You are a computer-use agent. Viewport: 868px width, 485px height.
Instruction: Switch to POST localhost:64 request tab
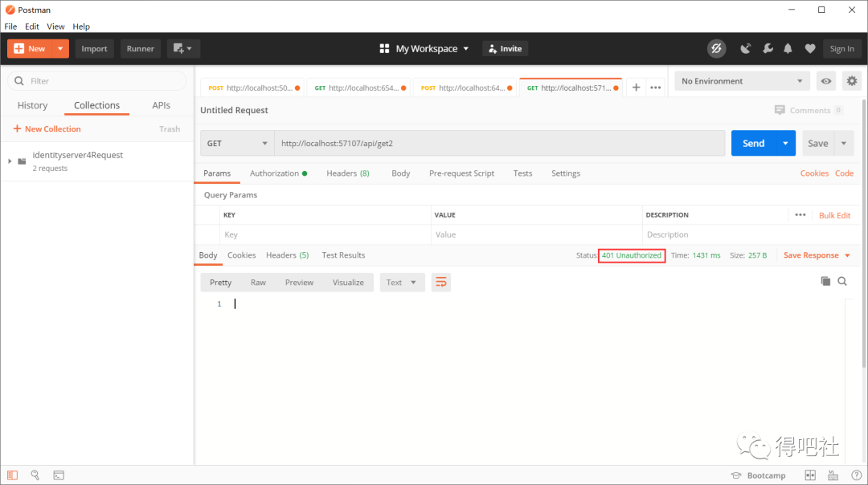465,88
